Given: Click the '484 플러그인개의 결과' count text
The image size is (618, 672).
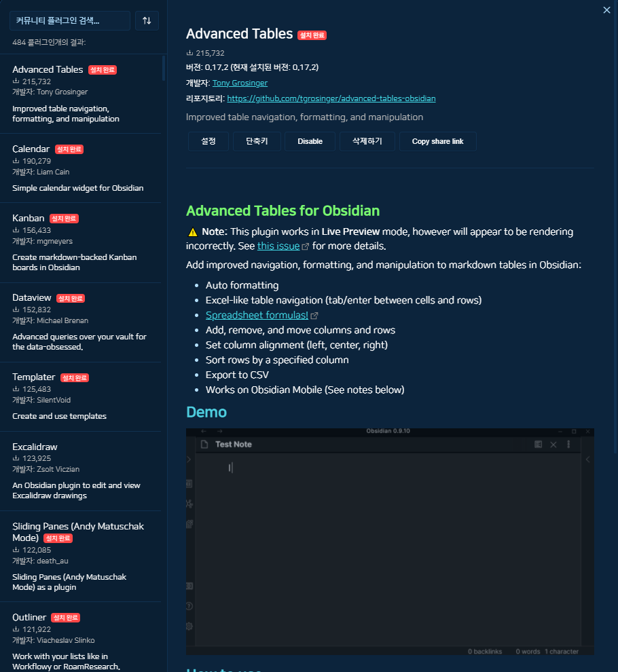Looking at the screenshot, I should 49,42.
